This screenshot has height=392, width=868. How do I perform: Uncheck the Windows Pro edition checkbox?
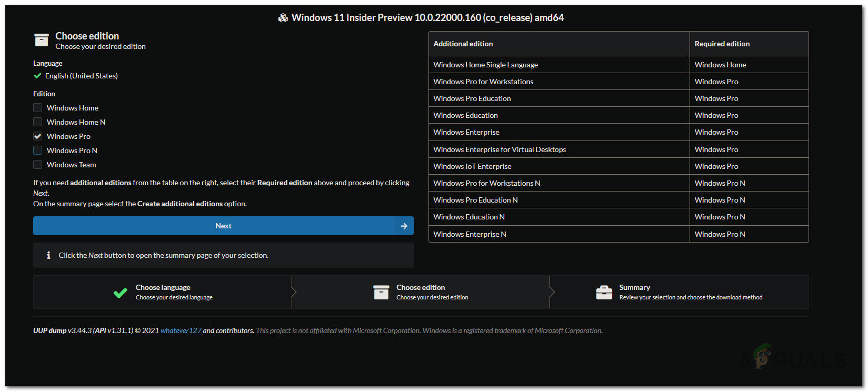[x=38, y=136]
